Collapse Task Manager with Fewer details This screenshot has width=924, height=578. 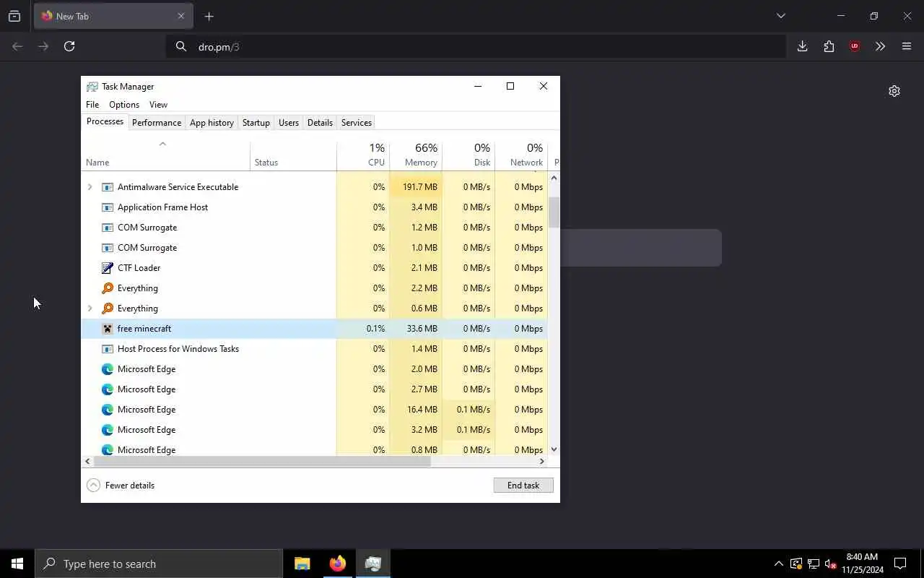(x=121, y=486)
